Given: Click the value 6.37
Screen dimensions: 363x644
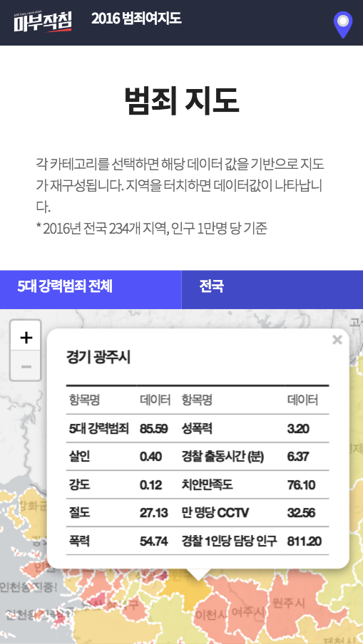Looking at the screenshot, I should click(x=298, y=457).
